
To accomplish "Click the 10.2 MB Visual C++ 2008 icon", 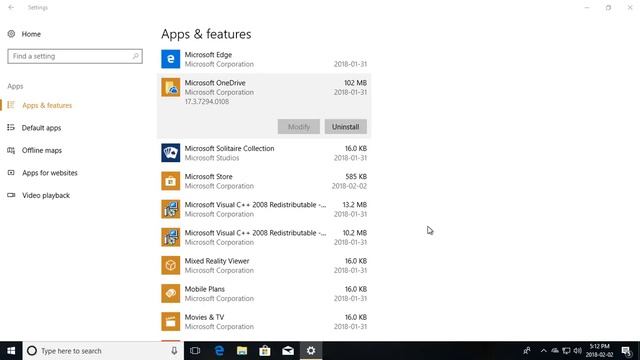I will [170, 238].
